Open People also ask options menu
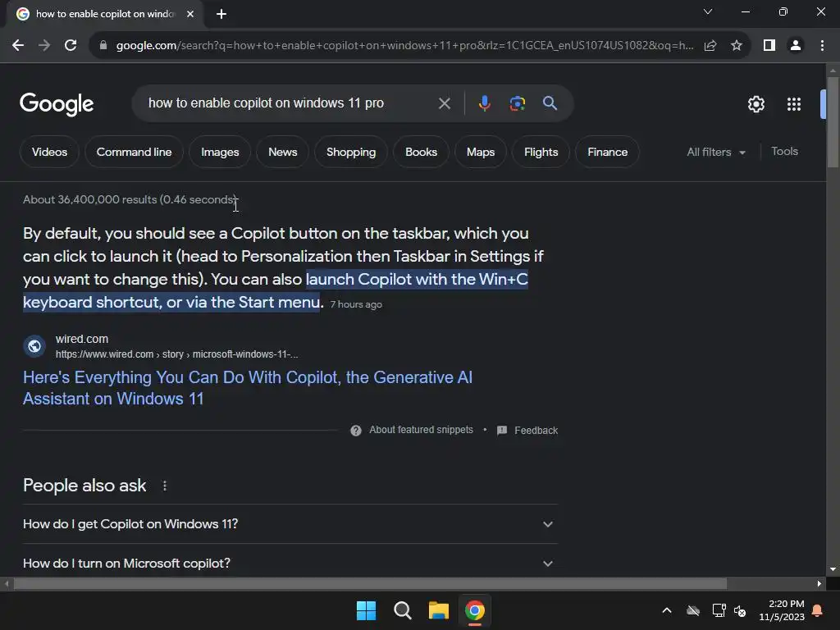 click(x=164, y=486)
